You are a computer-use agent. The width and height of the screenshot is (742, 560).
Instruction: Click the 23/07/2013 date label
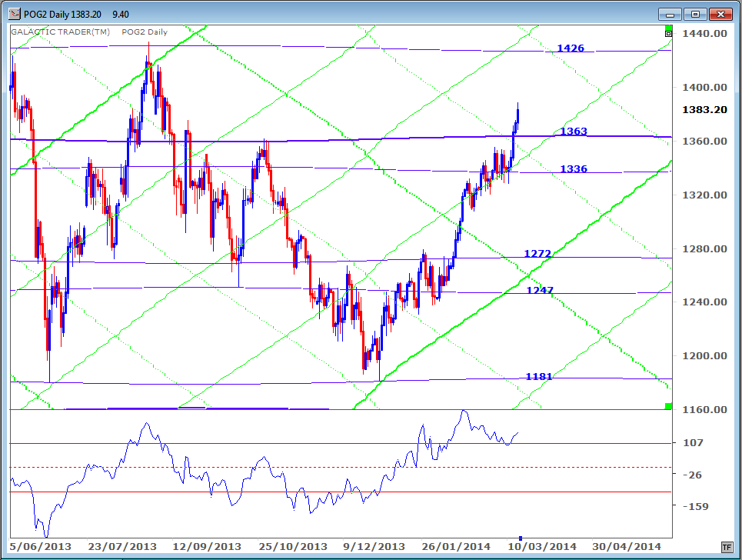(x=122, y=547)
